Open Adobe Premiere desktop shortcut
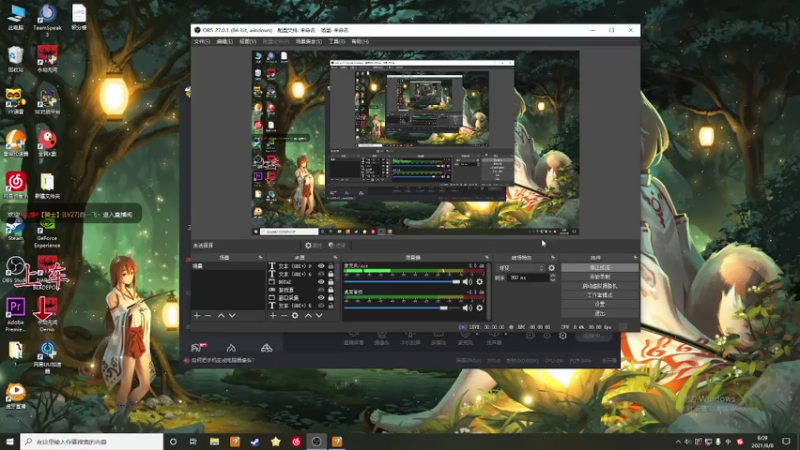The height and width of the screenshot is (450, 800). (x=15, y=314)
